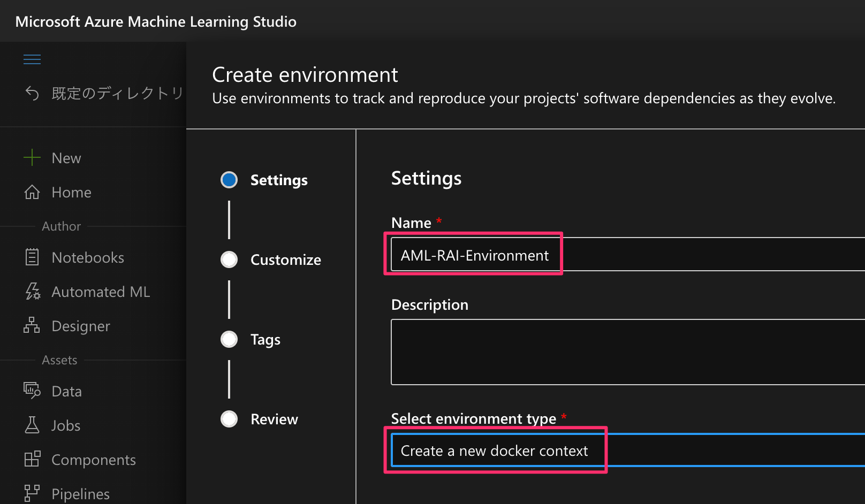Go to the Review step label
Screen dimensions: 865x504
pos(274,419)
